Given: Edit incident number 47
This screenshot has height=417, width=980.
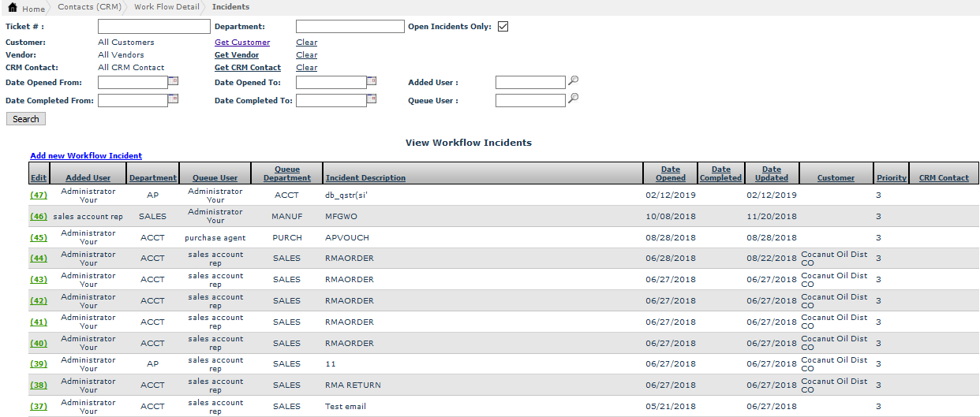Looking at the screenshot, I should [x=39, y=195].
